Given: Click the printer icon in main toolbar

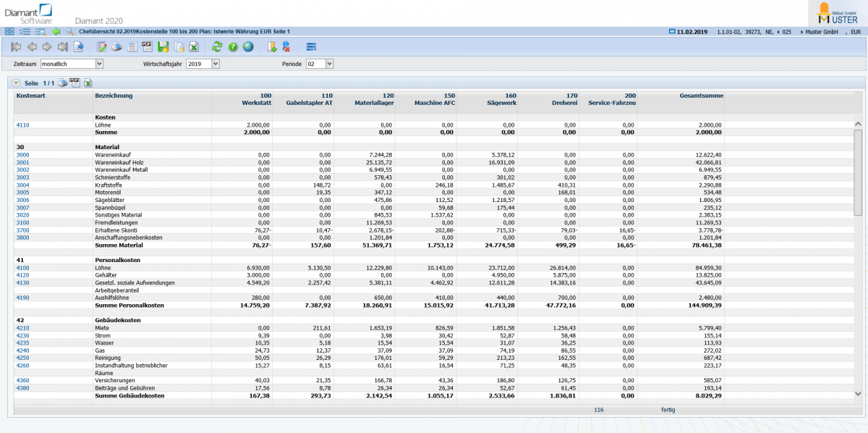Looking at the screenshot, I should tap(116, 47).
